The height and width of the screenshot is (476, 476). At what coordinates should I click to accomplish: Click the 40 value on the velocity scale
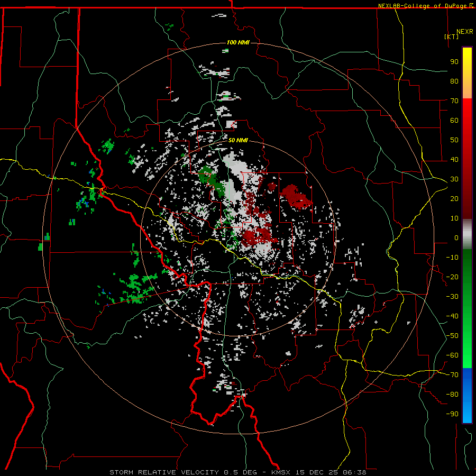coord(454,159)
